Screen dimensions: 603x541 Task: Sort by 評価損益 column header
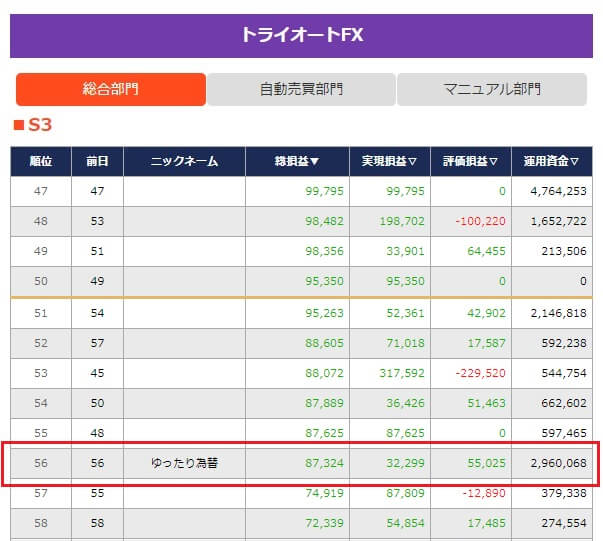(x=471, y=161)
